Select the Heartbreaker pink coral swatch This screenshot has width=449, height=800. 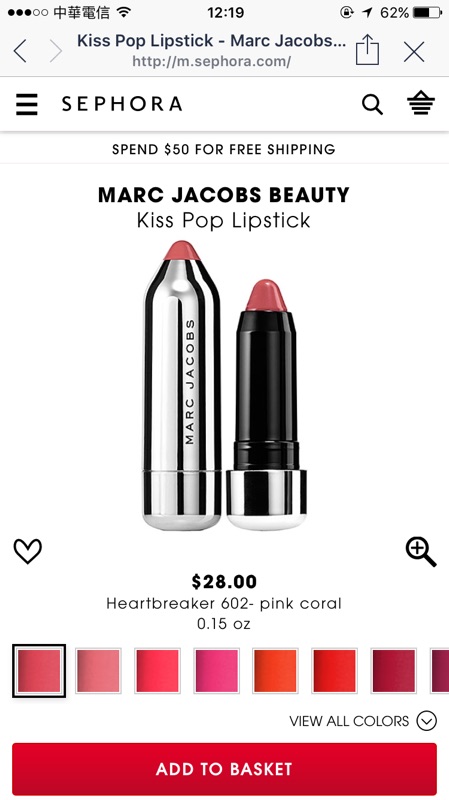(x=39, y=670)
